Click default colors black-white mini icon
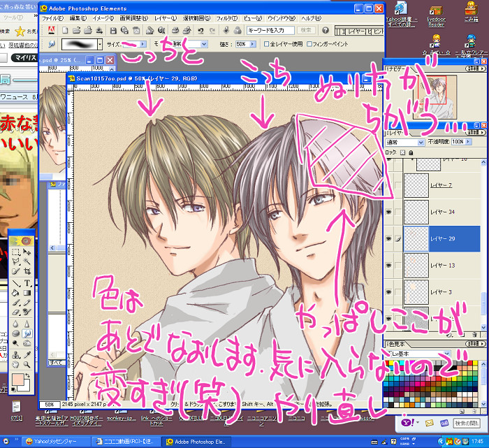 (13, 389)
